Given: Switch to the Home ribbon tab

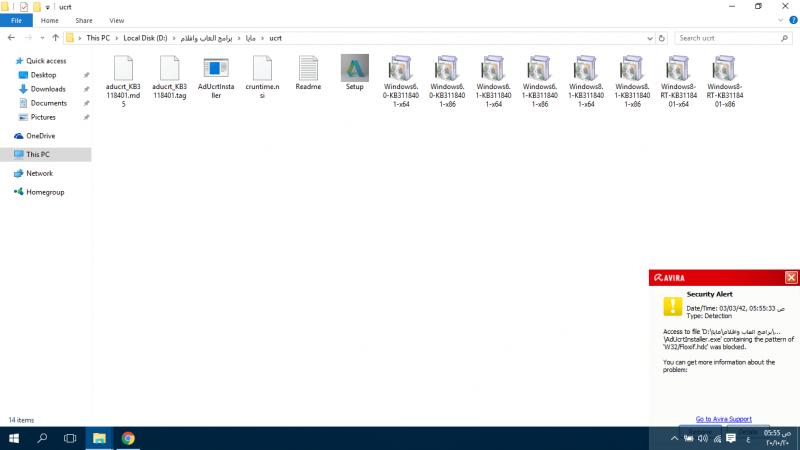Looking at the screenshot, I should click(49, 20).
